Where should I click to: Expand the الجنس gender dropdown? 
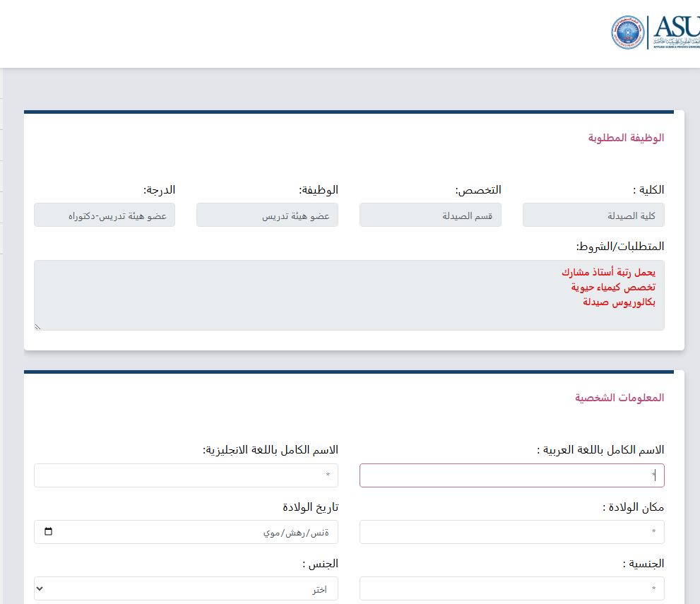(186, 588)
